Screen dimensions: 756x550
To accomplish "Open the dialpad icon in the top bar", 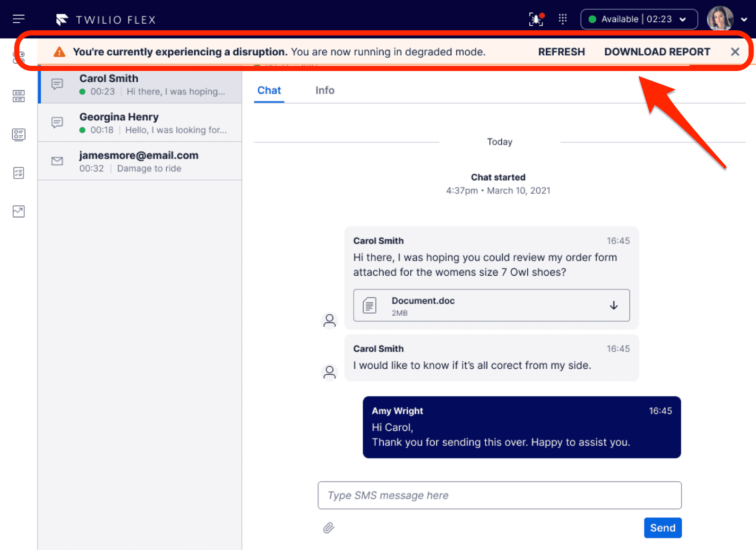I will (562, 19).
